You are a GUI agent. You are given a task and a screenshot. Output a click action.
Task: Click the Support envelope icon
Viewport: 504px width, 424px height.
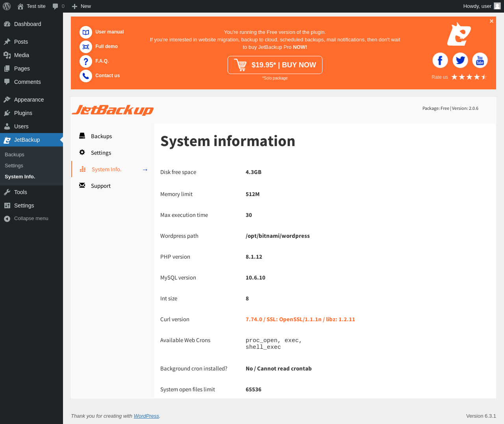[82, 185]
